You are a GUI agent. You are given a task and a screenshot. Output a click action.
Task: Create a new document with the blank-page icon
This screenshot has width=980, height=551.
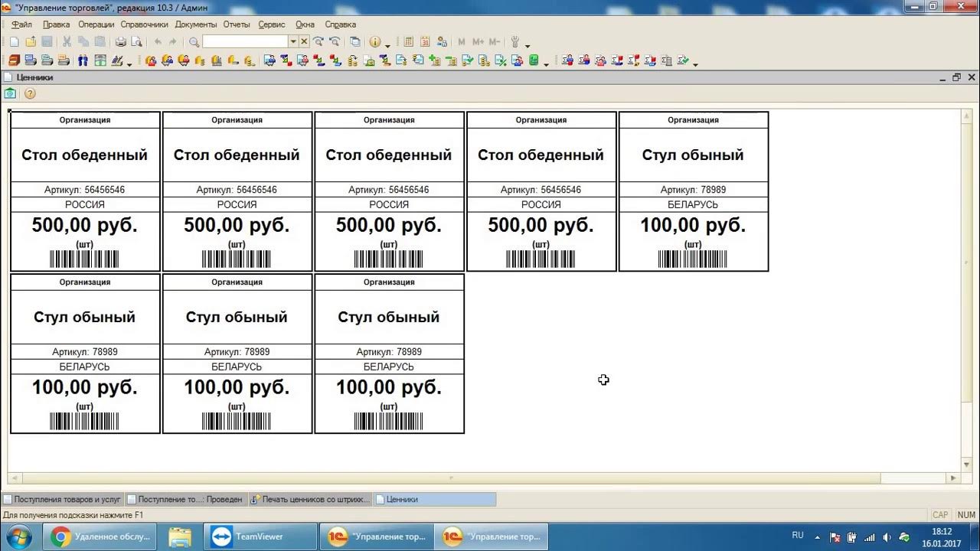14,41
